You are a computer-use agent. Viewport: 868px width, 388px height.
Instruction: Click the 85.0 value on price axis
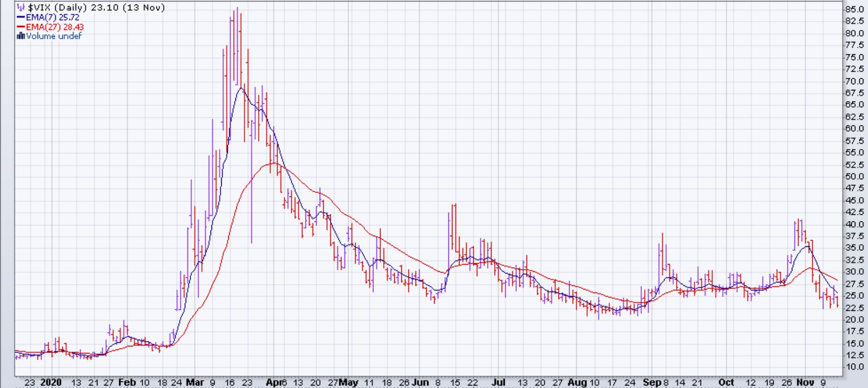[x=854, y=9]
